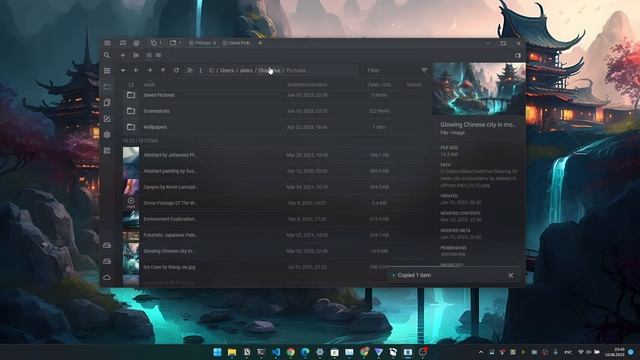Open the search magnifier icon
The image size is (640, 360).
tap(107, 55)
